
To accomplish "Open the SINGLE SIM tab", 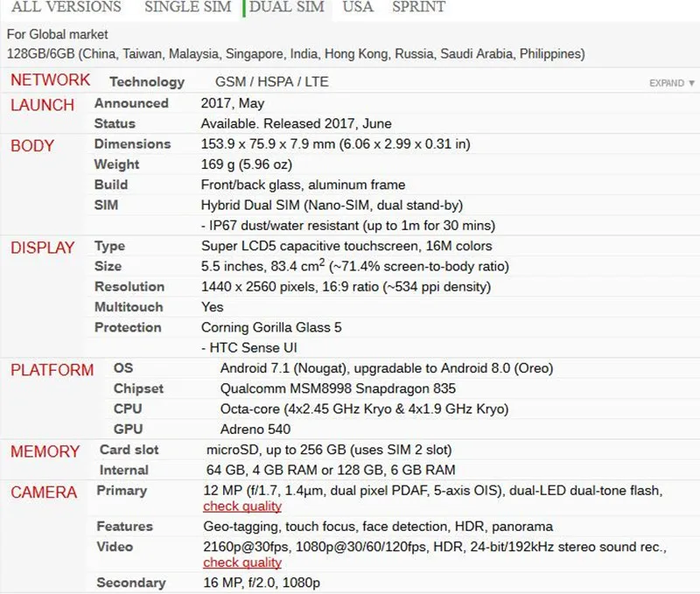I will 187,7.
